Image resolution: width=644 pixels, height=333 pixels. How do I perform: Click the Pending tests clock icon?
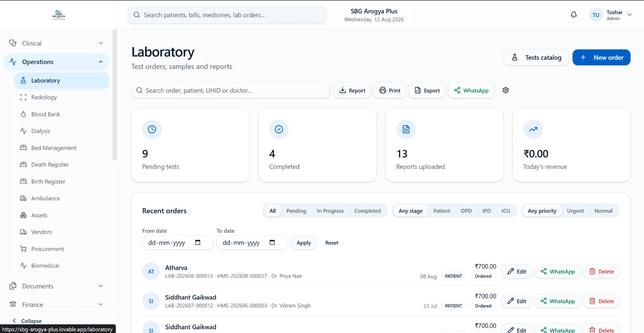152,129
